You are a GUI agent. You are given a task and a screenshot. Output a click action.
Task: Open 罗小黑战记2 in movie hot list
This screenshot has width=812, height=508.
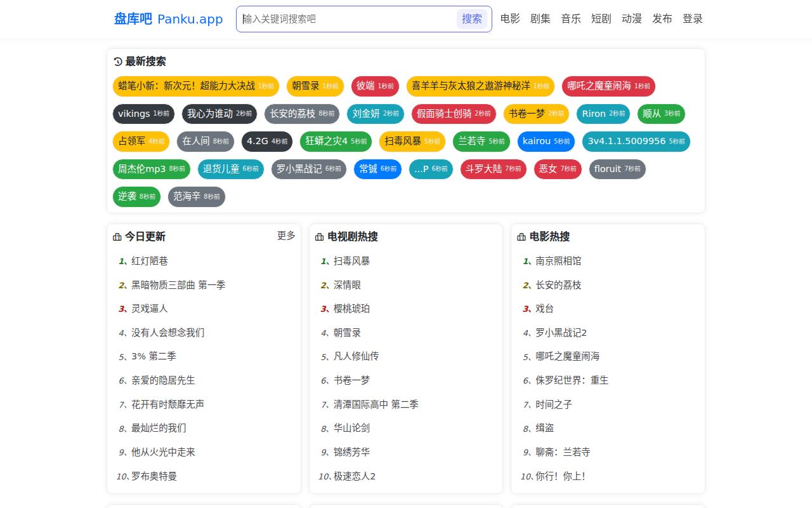coord(561,333)
